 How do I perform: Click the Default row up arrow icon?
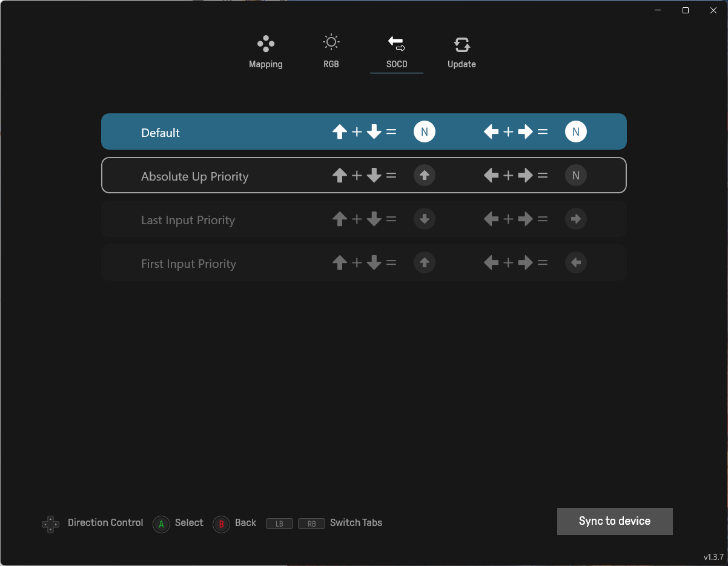(340, 132)
